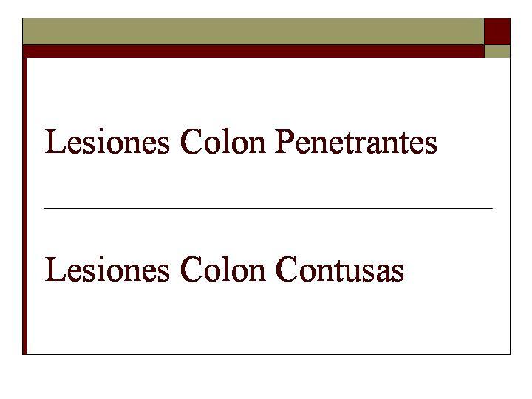Click Lesiones in the lower heading

[x=107, y=269]
